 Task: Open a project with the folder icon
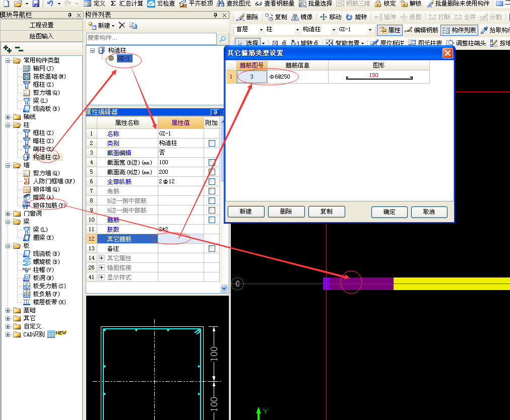[18, 4]
